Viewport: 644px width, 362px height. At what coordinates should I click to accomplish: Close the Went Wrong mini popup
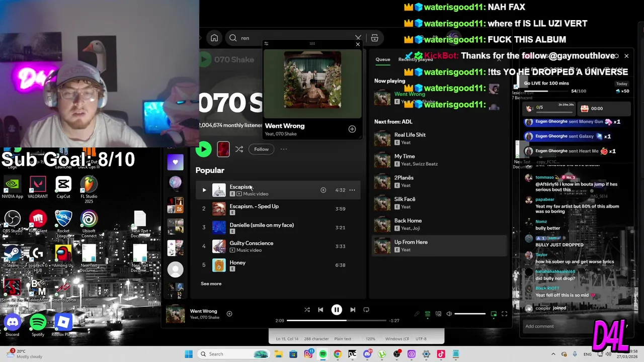click(358, 44)
